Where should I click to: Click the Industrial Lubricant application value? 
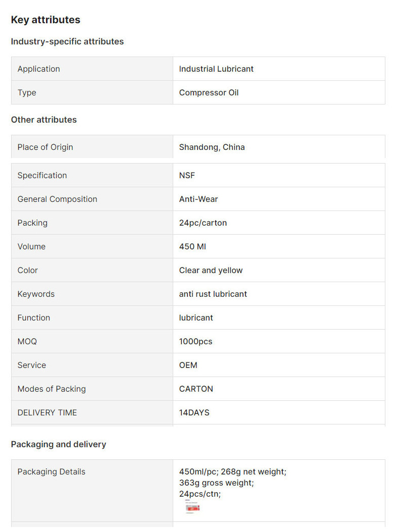coord(216,69)
